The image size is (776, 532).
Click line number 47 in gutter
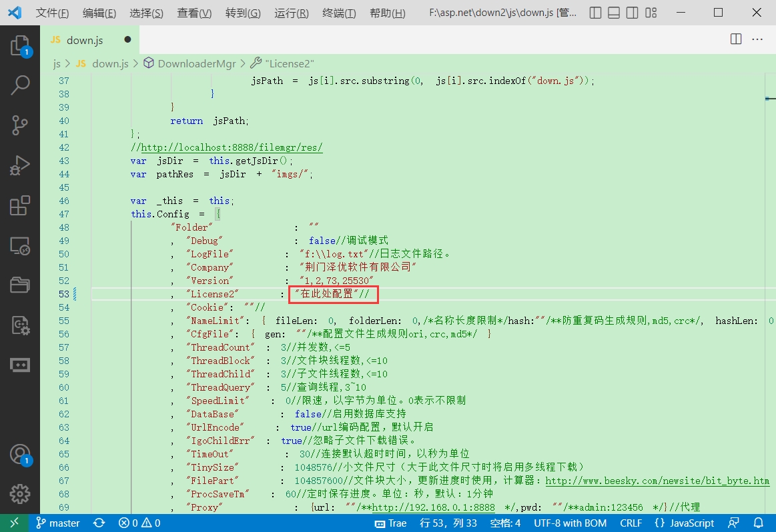click(x=64, y=214)
